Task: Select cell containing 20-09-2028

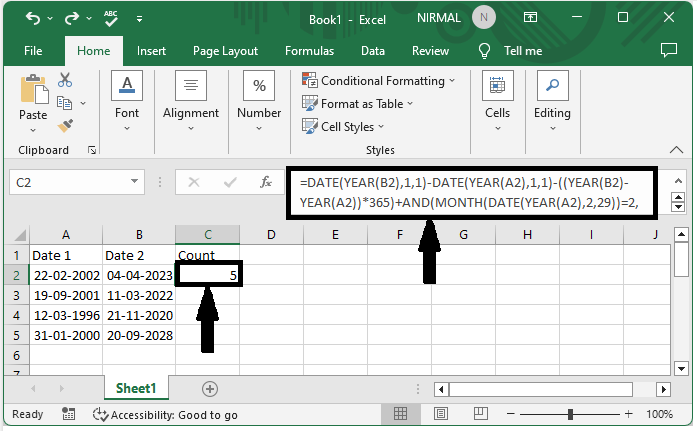Action: click(x=139, y=335)
